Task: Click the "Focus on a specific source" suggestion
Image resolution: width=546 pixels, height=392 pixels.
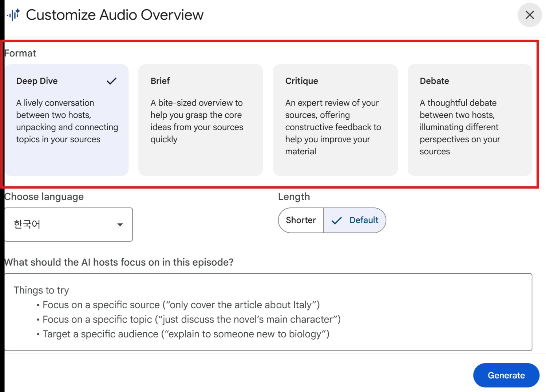Action: tap(181, 305)
